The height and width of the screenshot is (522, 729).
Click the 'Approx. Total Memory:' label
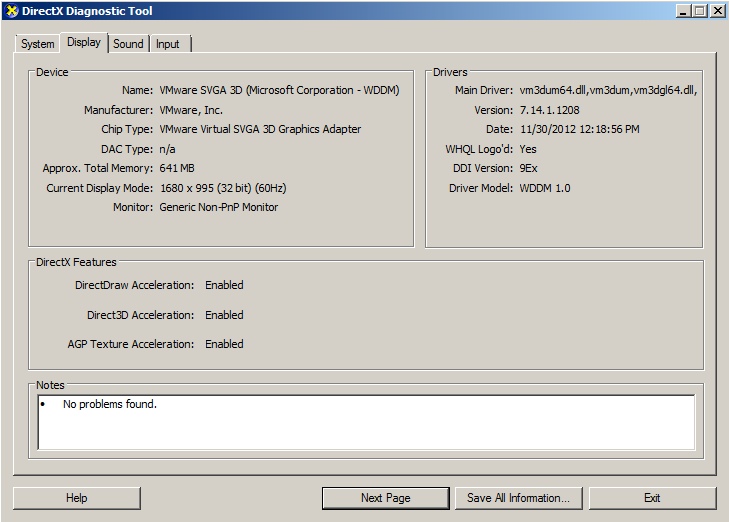pos(98,168)
